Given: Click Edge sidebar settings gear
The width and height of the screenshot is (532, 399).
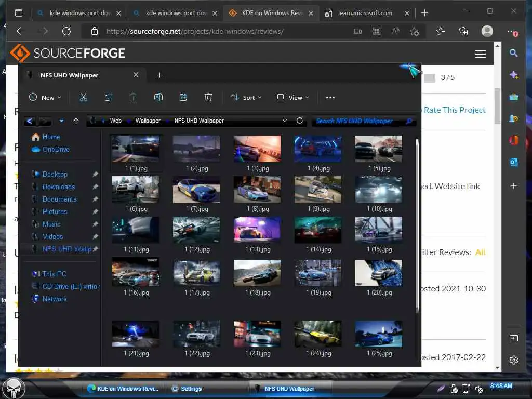Looking at the screenshot, I should pos(514,360).
